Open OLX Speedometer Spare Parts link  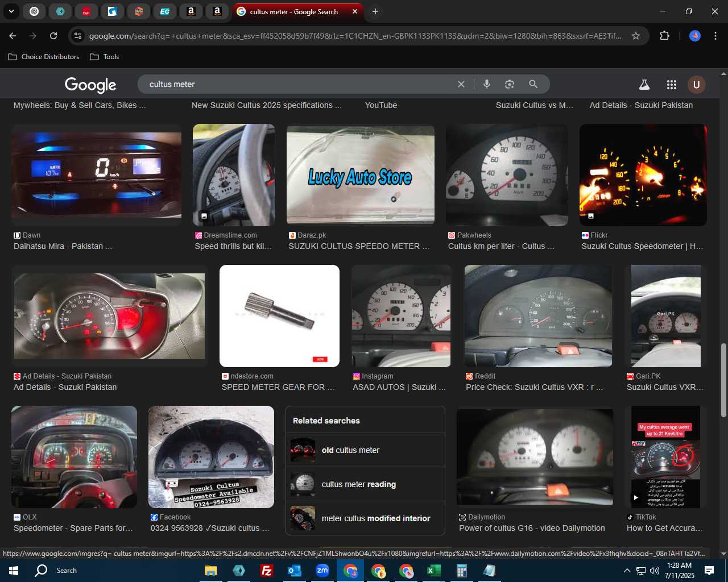tap(73, 528)
